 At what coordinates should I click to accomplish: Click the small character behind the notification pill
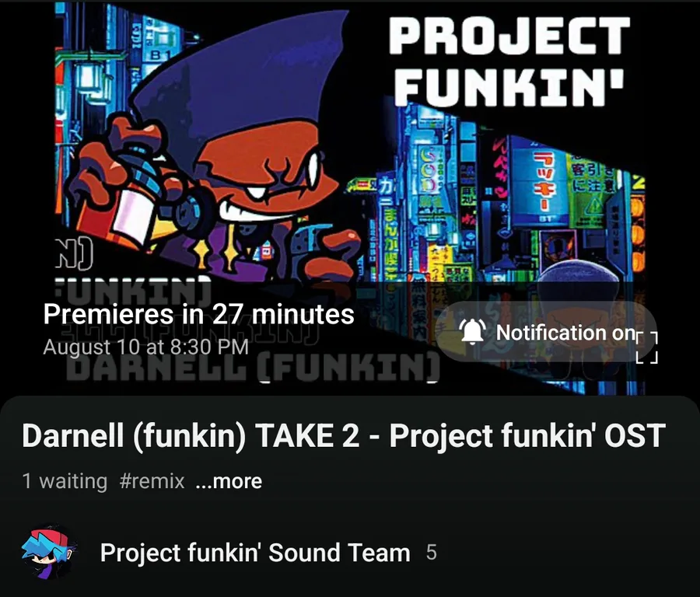(579, 312)
